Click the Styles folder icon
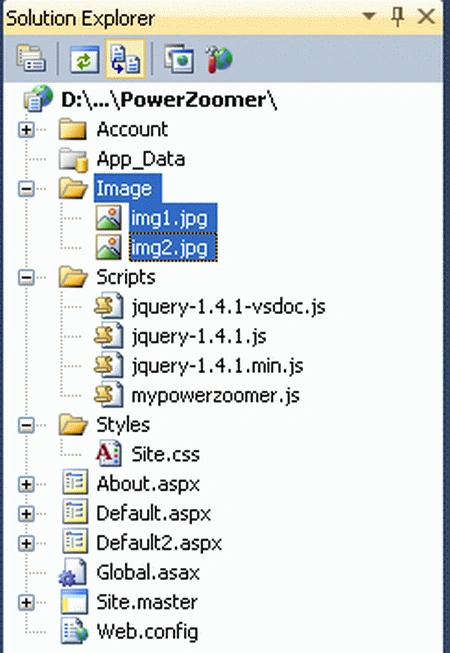This screenshot has width=450, height=653. coord(73,425)
